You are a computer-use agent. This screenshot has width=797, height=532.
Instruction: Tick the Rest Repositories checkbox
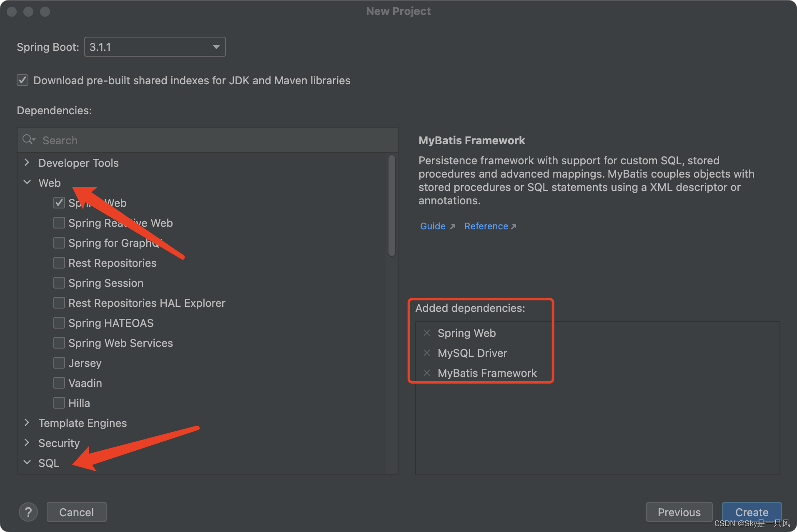coord(59,263)
